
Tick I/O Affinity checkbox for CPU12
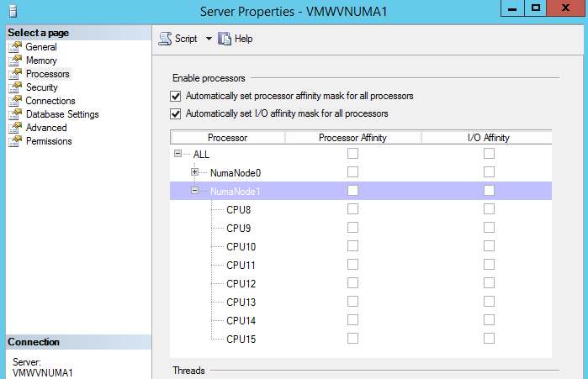pos(489,283)
